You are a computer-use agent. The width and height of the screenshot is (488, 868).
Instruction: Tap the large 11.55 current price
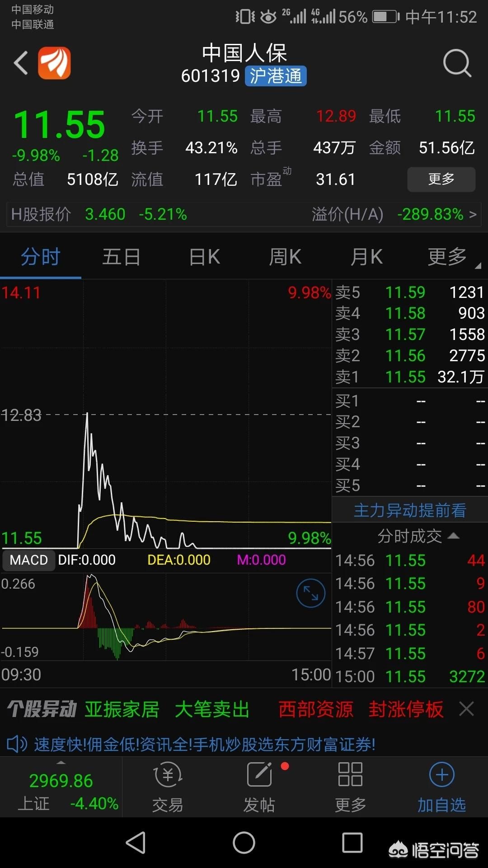click(x=60, y=124)
